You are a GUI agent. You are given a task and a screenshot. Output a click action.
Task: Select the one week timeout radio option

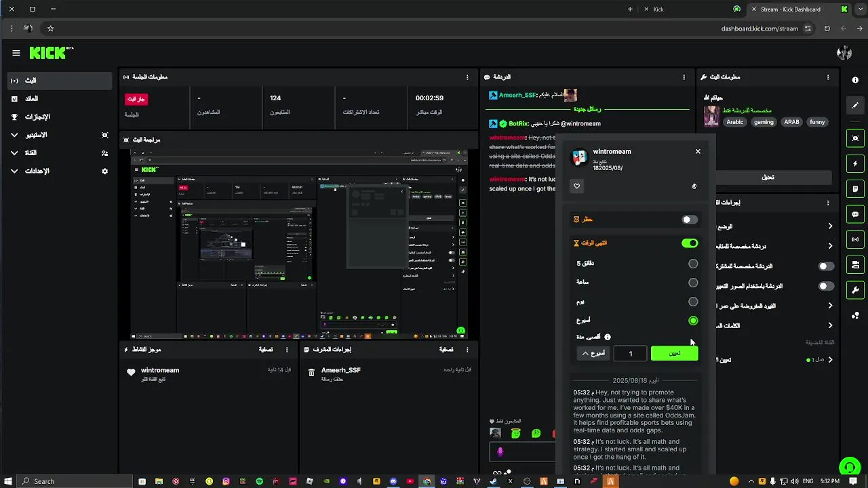(x=693, y=321)
